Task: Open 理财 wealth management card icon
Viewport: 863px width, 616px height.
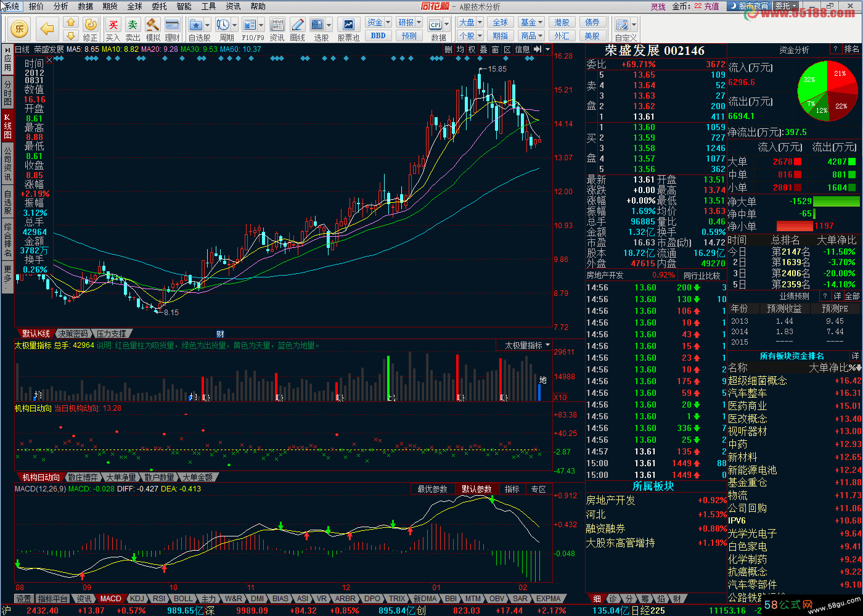Action: point(173,25)
